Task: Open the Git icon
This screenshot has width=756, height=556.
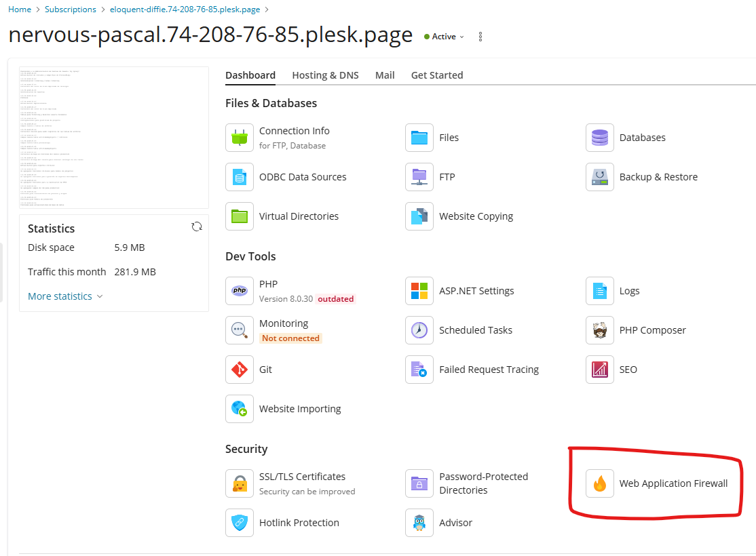Action: click(239, 370)
